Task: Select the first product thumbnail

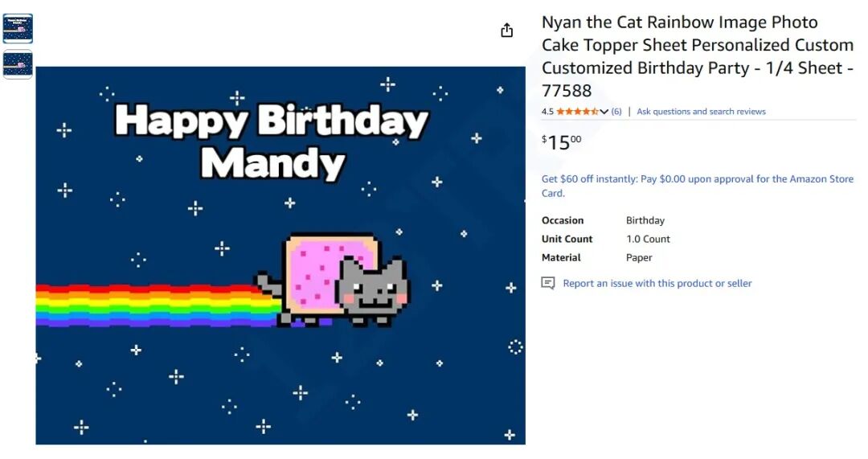Action: tap(18, 28)
